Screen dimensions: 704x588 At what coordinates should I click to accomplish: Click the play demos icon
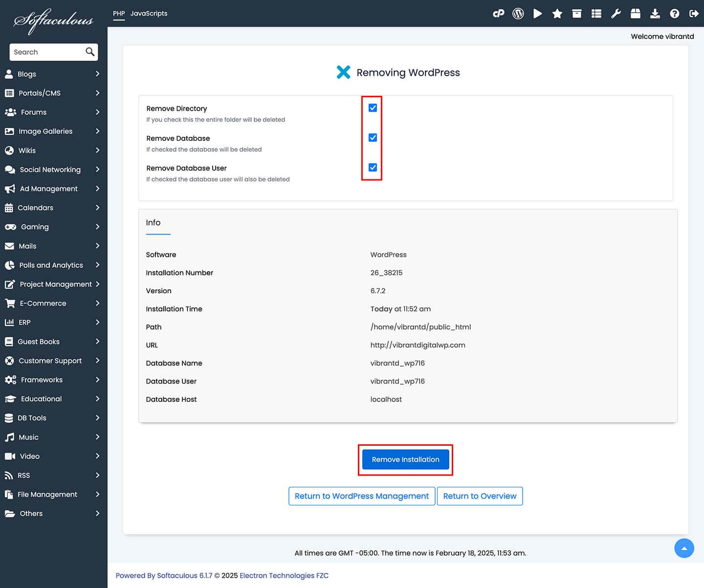click(x=538, y=14)
